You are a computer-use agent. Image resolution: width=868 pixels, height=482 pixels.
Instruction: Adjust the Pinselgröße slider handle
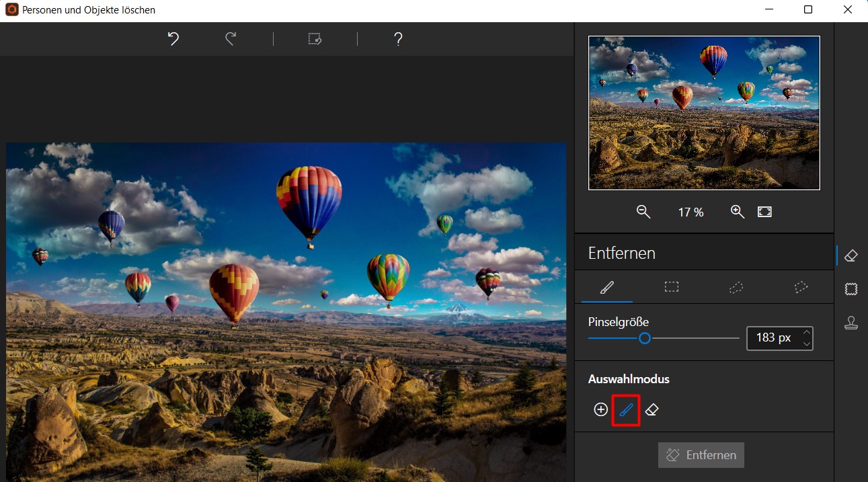[644, 338]
